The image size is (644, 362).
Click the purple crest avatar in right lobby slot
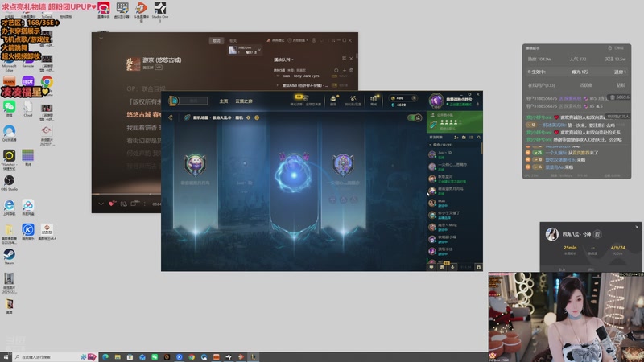pos(343,164)
